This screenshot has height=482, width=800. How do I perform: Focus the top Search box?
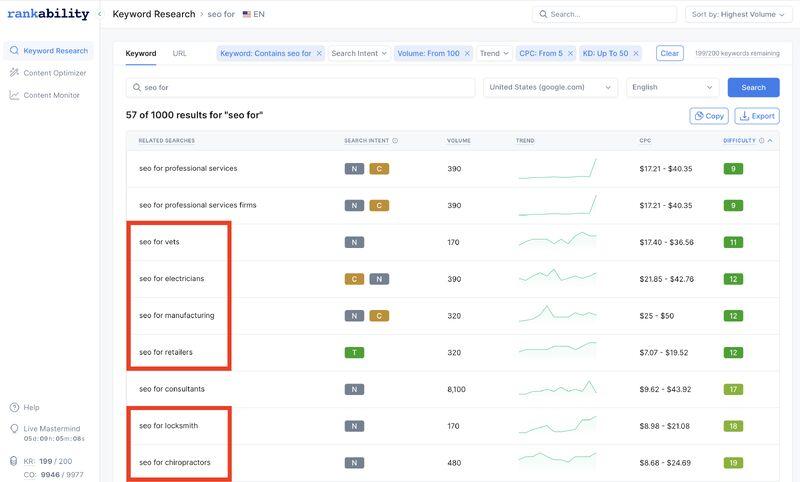click(x=605, y=14)
